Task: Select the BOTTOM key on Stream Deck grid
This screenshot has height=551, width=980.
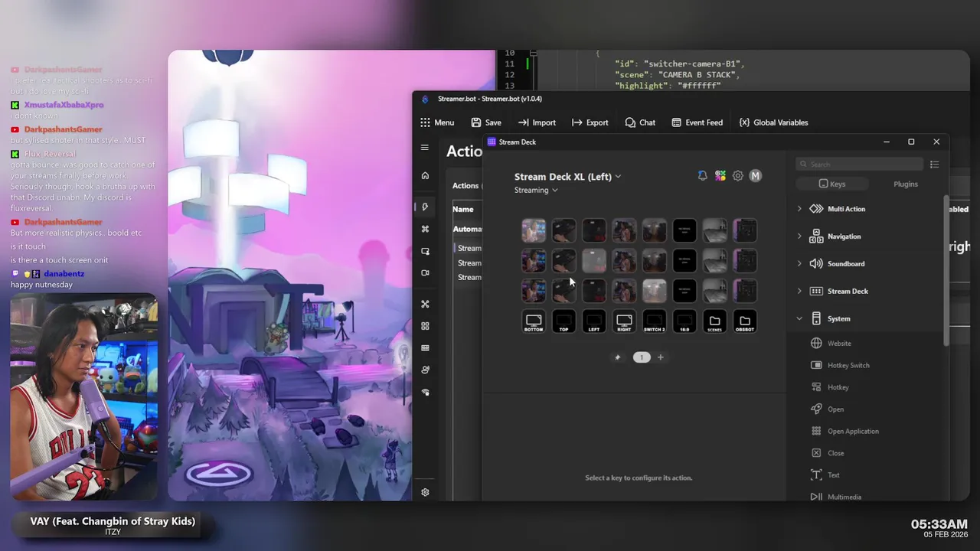Action: click(x=534, y=321)
